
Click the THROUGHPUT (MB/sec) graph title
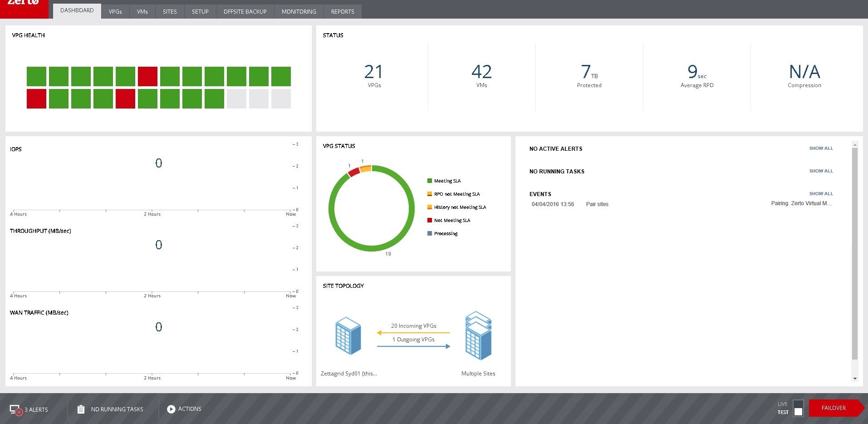(40, 231)
